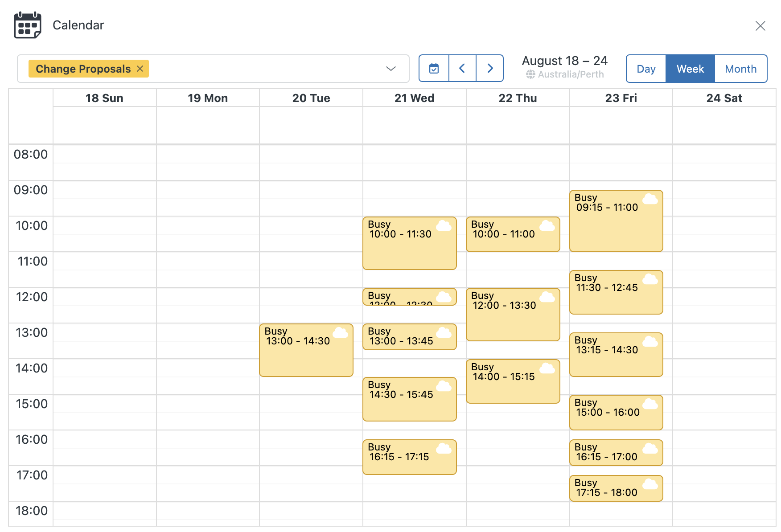Click cloud icon on Tuesday 13:00 event
Viewport: 781px width, 532px height.
point(340,332)
